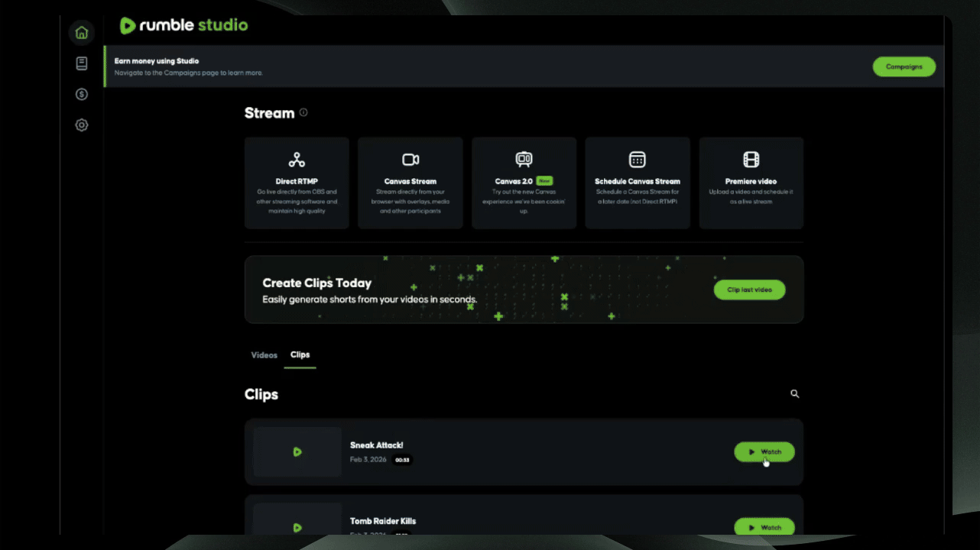Click the "Create Clips Today" heading
The height and width of the screenshot is (550, 980).
coord(316,283)
